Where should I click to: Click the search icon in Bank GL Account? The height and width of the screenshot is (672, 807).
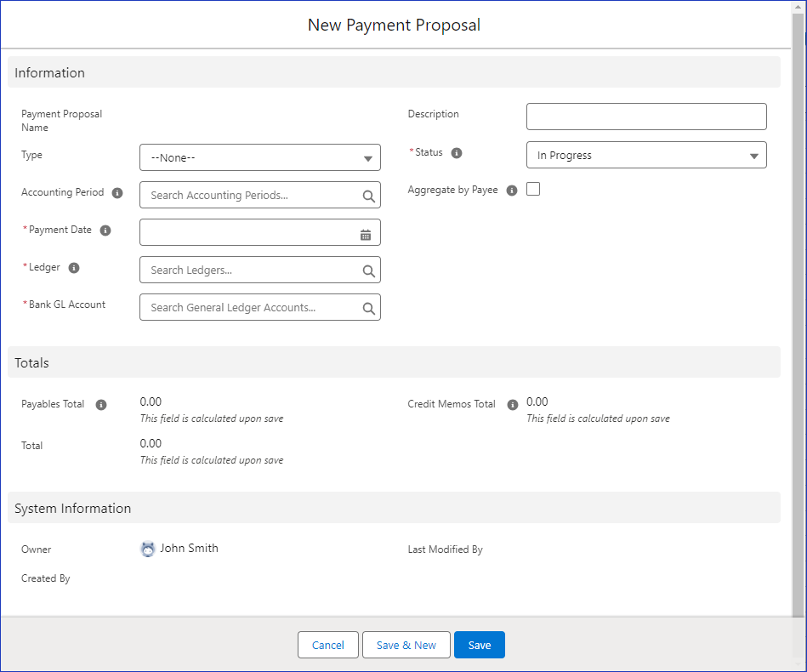point(369,309)
